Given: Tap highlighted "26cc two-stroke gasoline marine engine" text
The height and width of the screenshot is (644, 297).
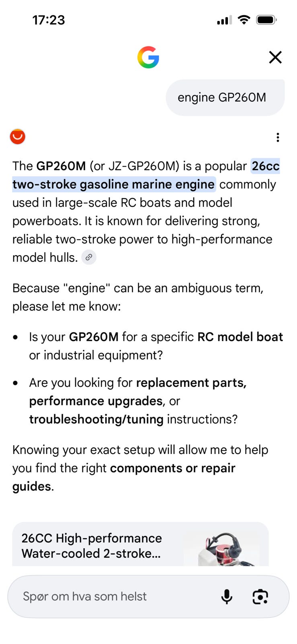Looking at the screenshot, I should pyautogui.click(x=146, y=175).
